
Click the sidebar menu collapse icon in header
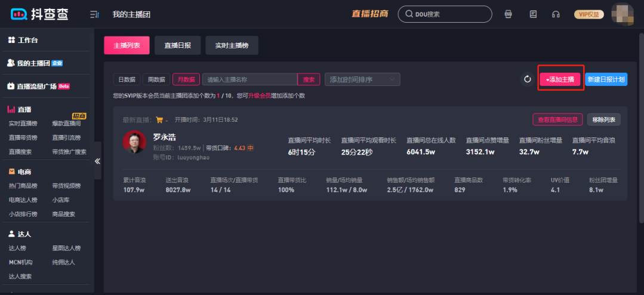(94, 14)
